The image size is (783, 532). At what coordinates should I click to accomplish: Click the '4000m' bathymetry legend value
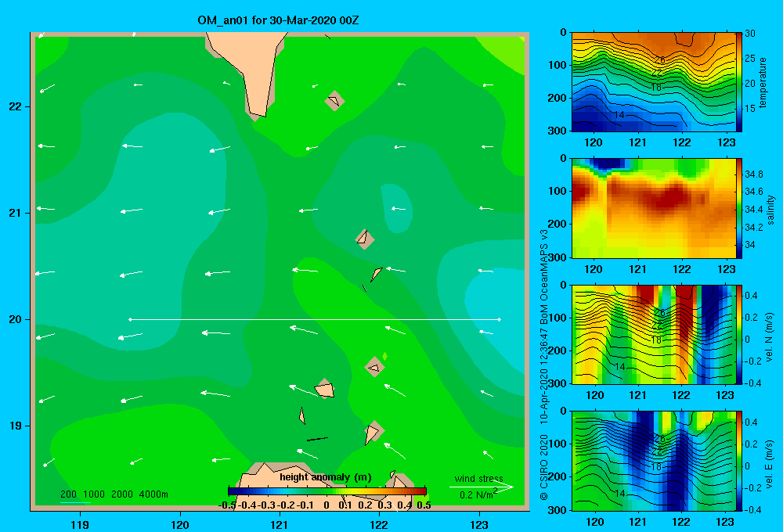[x=153, y=494]
